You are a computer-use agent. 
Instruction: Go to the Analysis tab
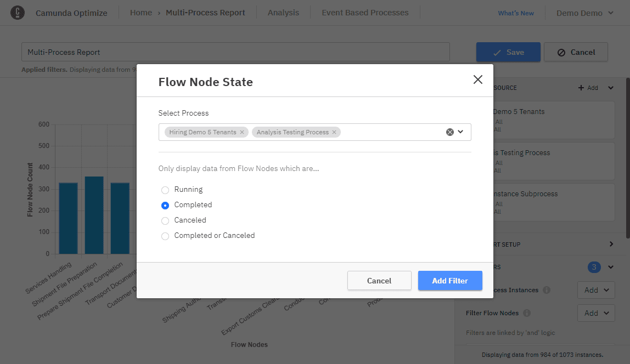283,13
